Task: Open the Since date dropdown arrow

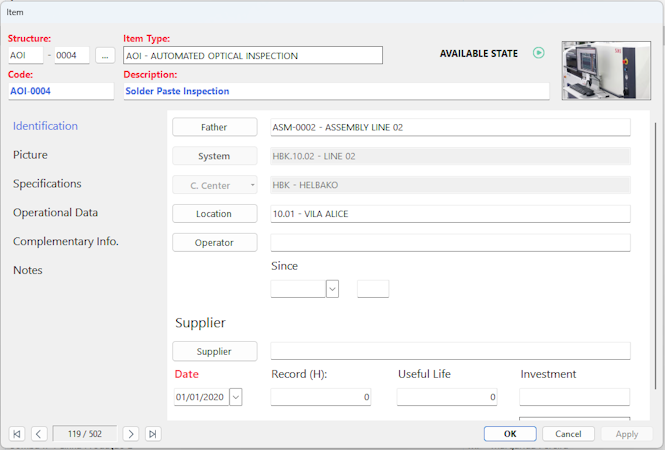Action: (x=332, y=289)
